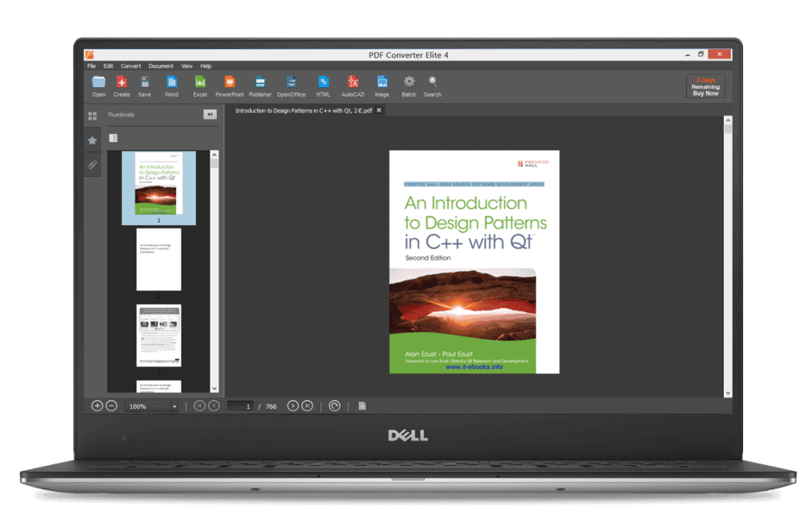Open the Document menu
Viewport: 812px width, 515px height.
pos(160,66)
